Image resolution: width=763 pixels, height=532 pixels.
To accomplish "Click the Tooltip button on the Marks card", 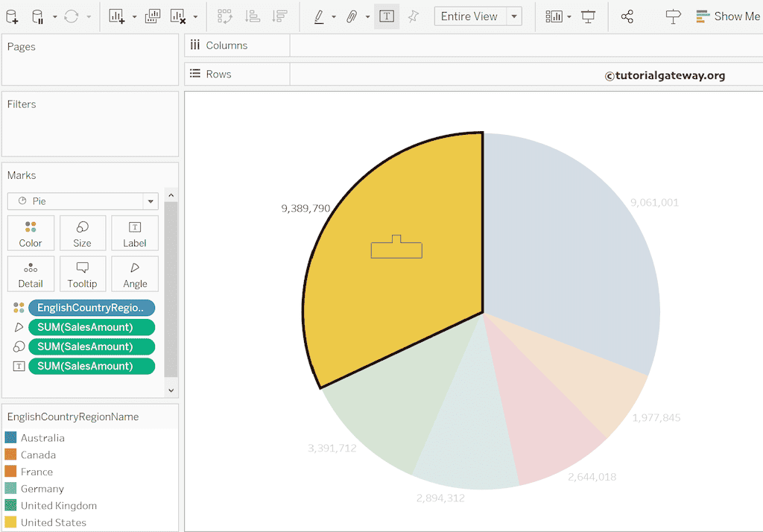I will [x=82, y=273].
